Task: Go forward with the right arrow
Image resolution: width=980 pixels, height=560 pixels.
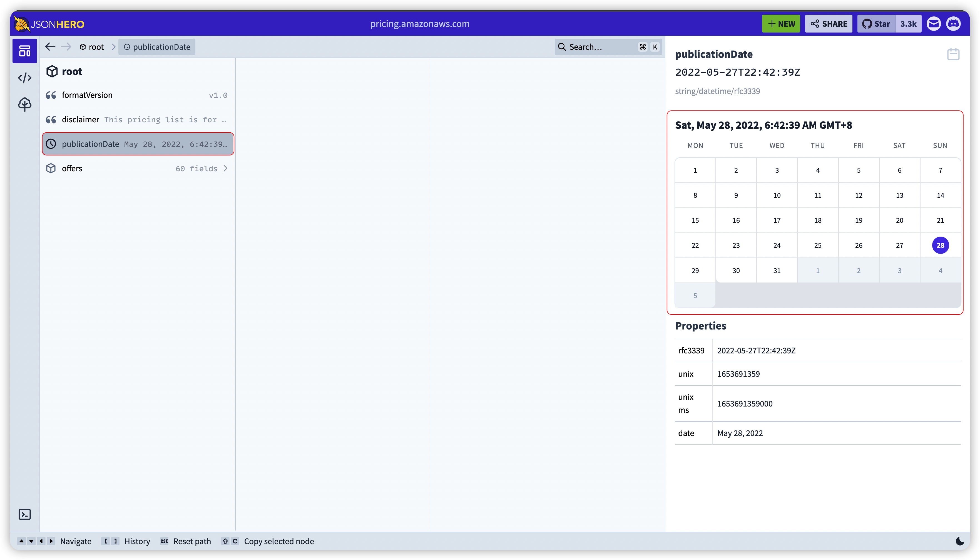Action: click(x=66, y=47)
